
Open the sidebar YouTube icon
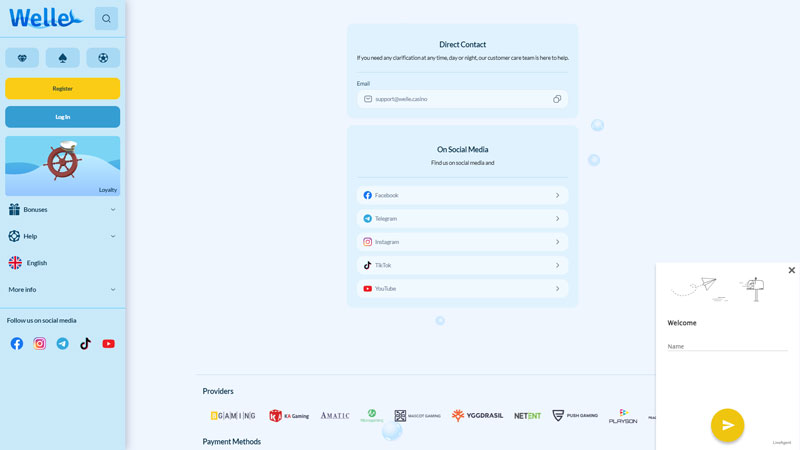[109, 343]
